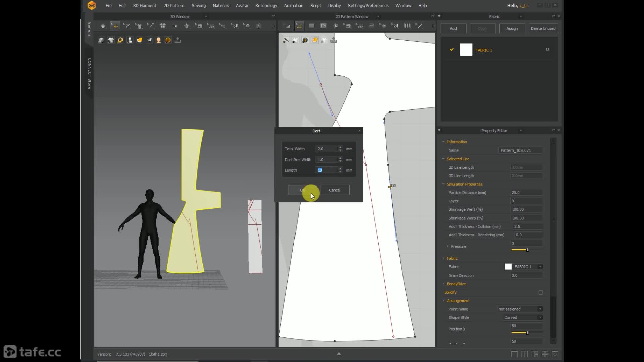Toggle garment display in 3D view icons
Image resolution: width=644 pixels, height=362 pixels.
click(111, 40)
